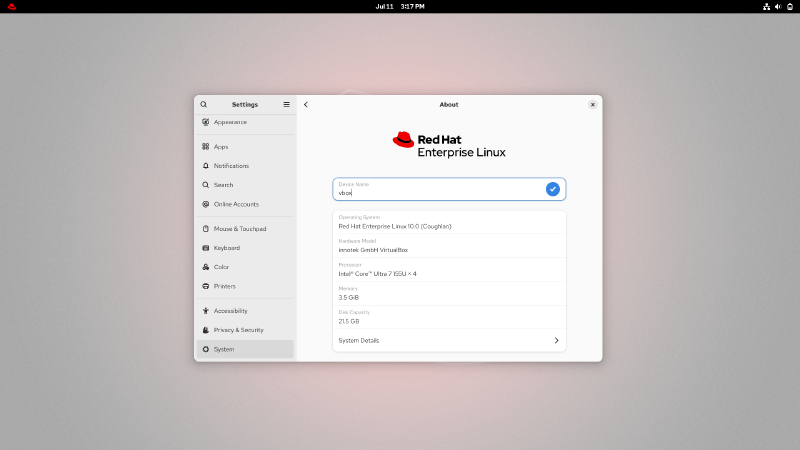800x450 pixels.
Task: Click the search icon in Settings header
Action: tap(204, 104)
